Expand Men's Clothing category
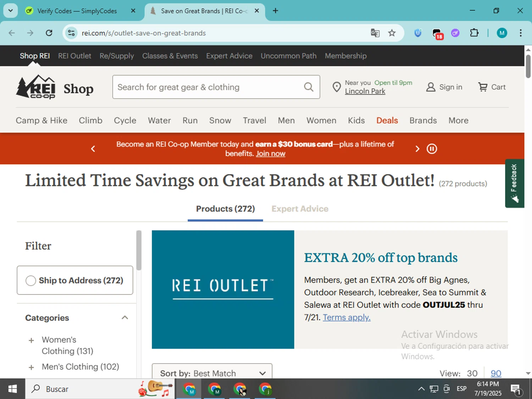 (x=31, y=367)
